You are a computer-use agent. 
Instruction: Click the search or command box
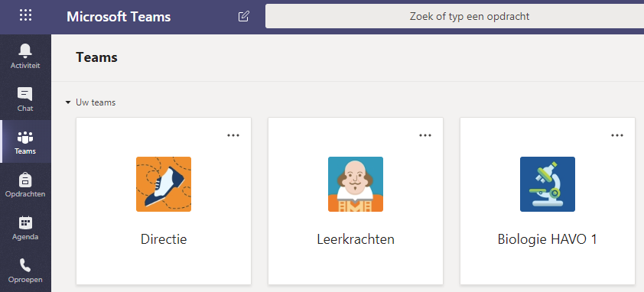point(454,16)
